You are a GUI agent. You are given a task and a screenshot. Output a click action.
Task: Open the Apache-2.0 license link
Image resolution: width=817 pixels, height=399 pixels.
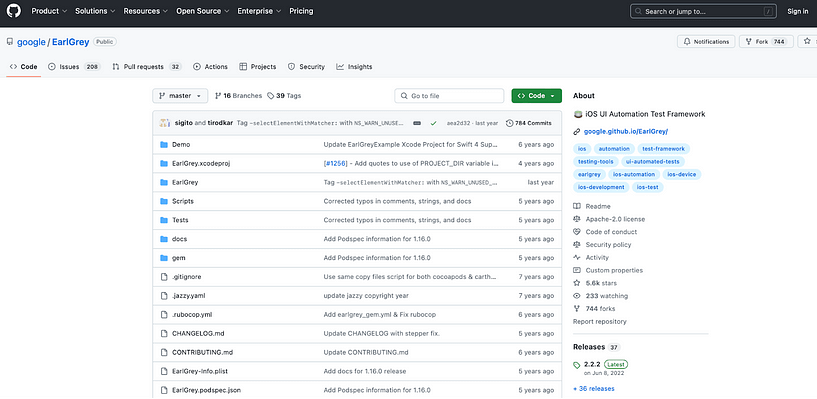(x=615, y=219)
